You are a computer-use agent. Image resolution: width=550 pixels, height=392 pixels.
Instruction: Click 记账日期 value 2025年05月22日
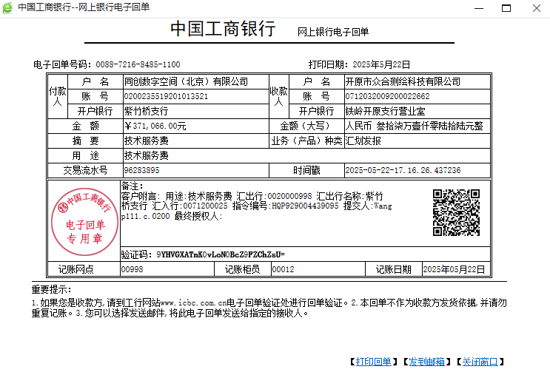coord(454,269)
